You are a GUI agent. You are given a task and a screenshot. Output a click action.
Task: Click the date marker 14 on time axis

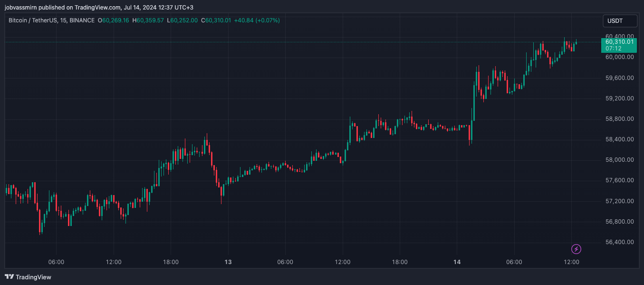pyautogui.click(x=457, y=262)
